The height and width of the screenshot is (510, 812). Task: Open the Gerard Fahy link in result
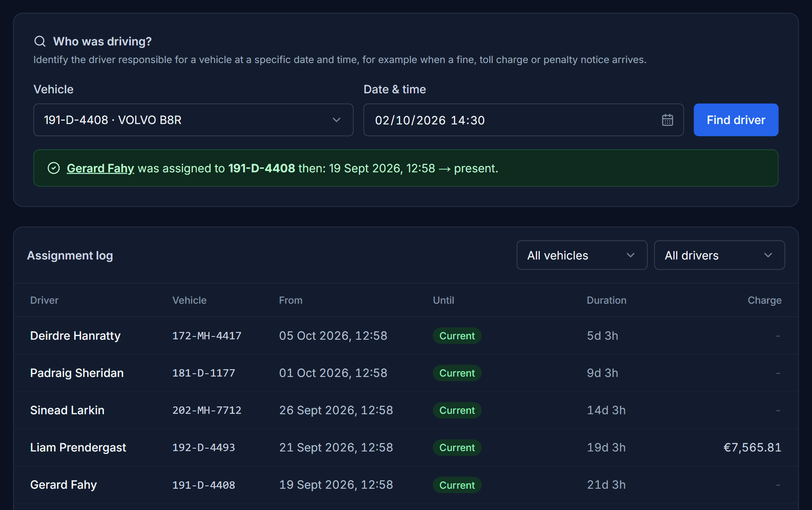[x=100, y=168]
